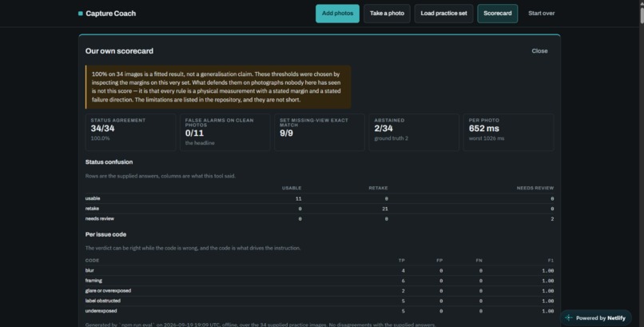This screenshot has width=644, height=327.
Task: Click the glare or overexposed row label
Action: click(108, 290)
